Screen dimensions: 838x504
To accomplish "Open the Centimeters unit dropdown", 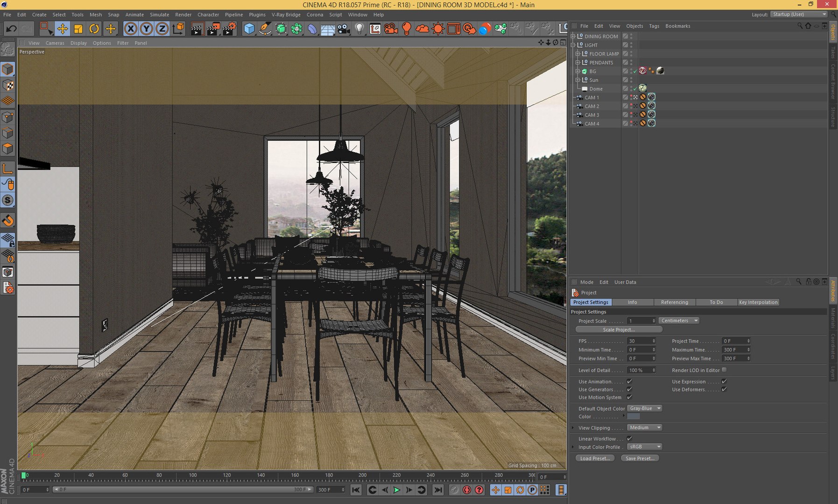I will [x=679, y=321].
